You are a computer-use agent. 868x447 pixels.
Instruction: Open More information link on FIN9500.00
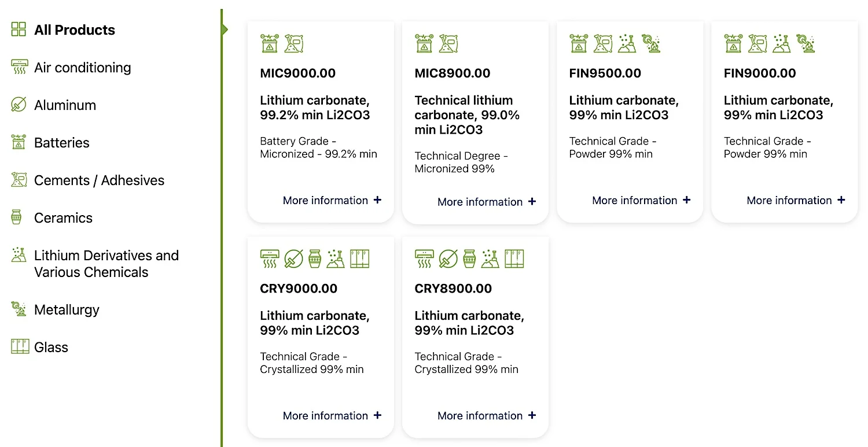641,200
